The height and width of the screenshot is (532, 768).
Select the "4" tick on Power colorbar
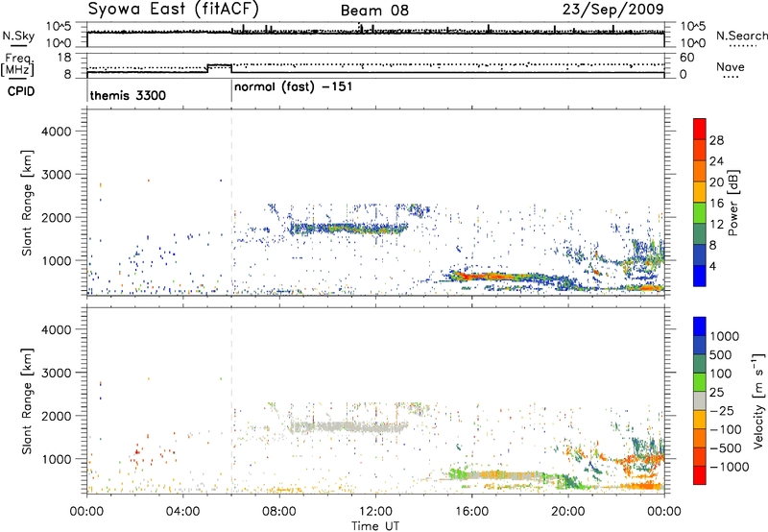click(713, 267)
